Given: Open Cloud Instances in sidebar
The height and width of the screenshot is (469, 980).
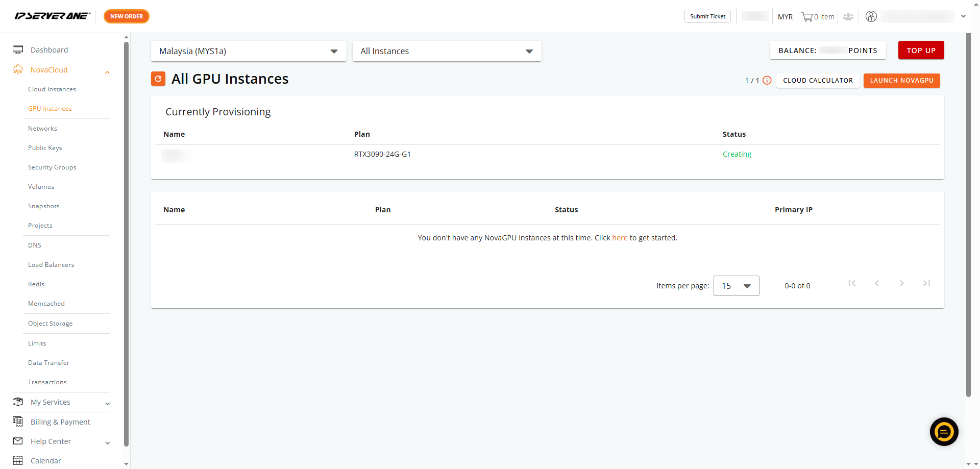Looking at the screenshot, I should tap(52, 89).
